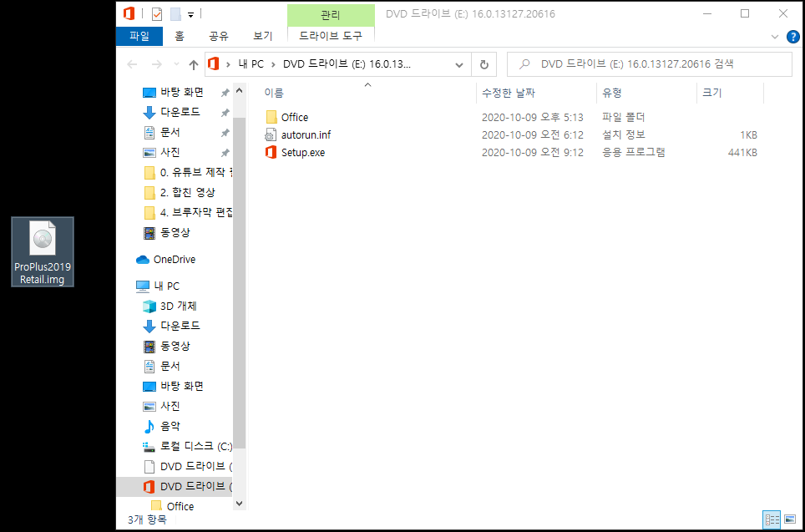The height and width of the screenshot is (532, 805).
Task: Click navigation pane scroll down arrow
Action: point(239,504)
